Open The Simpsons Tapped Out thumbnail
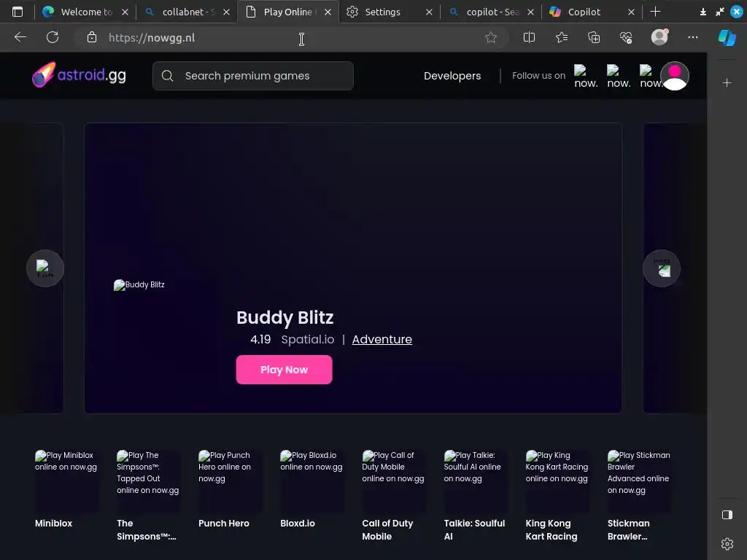The image size is (747, 560). click(x=149, y=481)
